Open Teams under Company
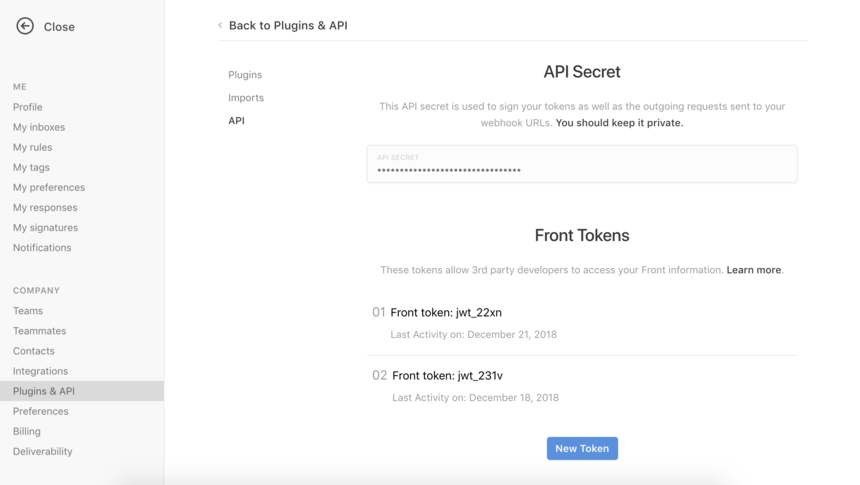Image resolution: width=860 pixels, height=485 pixels. pyautogui.click(x=28, y=311)
